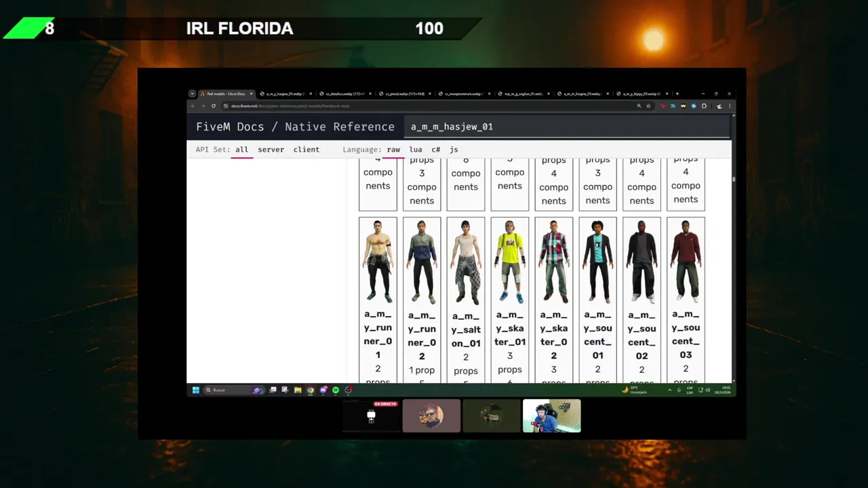Click the participant tile with sunglasses avatar
Image resolution: width=868 pixels, height=488 pixels.
tap(431, 415)
